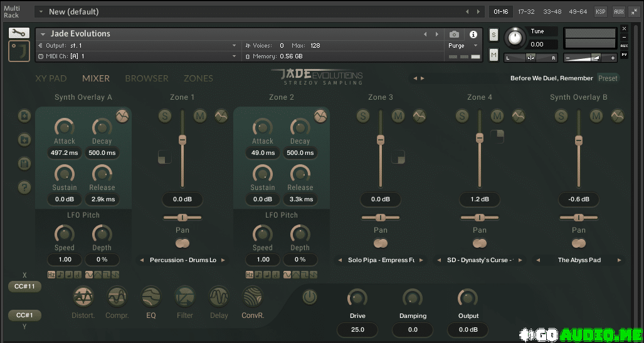
Task: Switch to the BROWSER tab
Action: pos(147,78)
